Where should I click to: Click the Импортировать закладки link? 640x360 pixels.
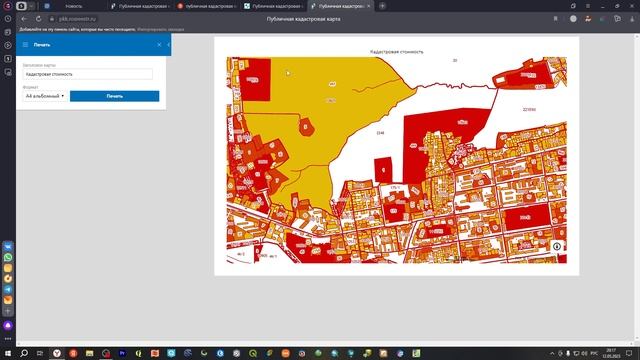click(160, 29)
